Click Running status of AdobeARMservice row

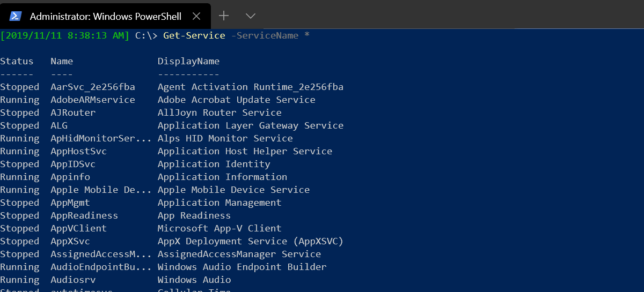[19, 100]
